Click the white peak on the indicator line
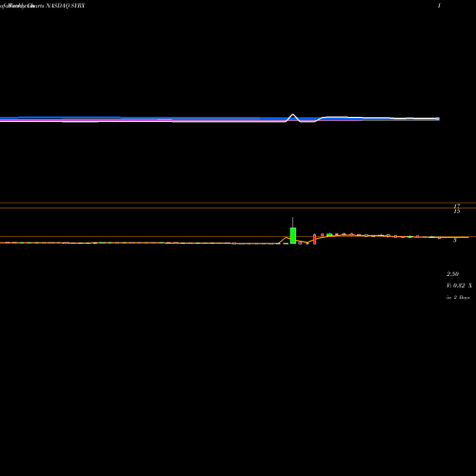The image size is (476, 476). 293,116
